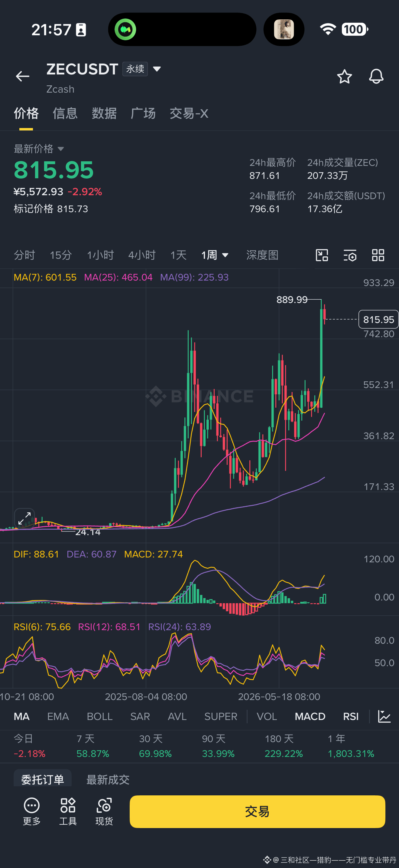The height and width of the screenshot is (868, 399).
Task: Switch to 交易-X tab
Action: tap(189, 113)
